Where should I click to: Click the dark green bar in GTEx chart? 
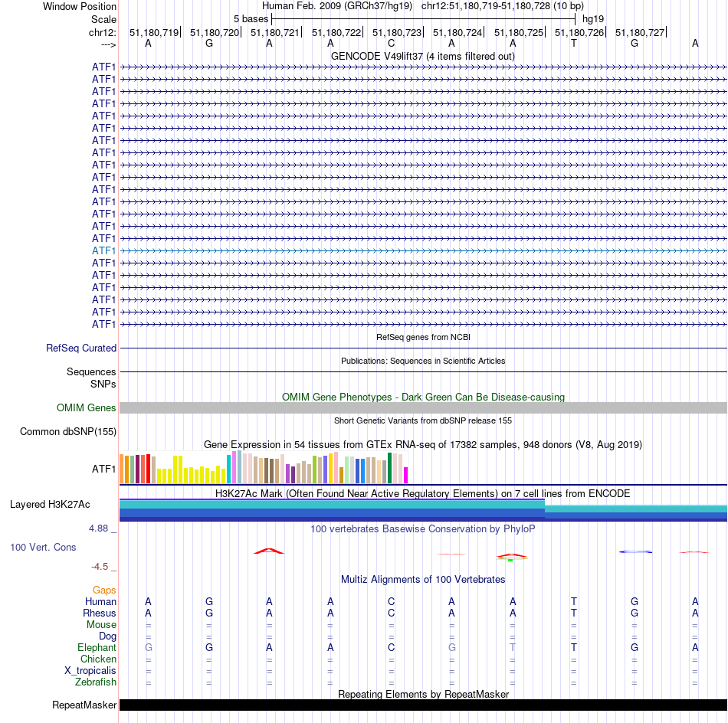click(389, 468)
